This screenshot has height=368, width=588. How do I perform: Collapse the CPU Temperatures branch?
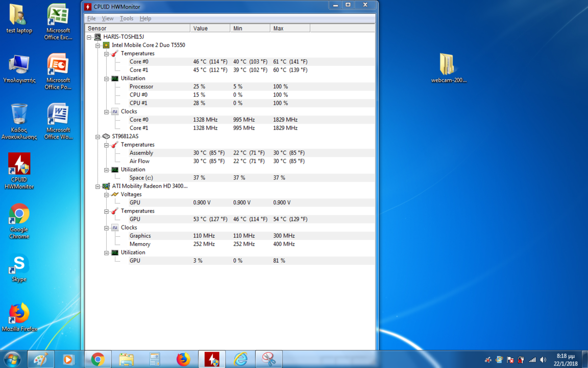pos(107,54)
